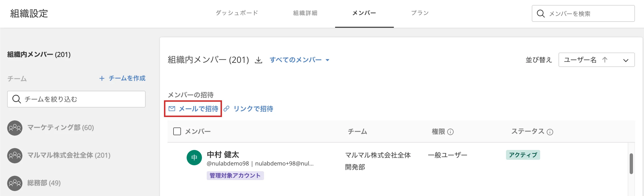Viewport: 644px width, 196px height.
Task: Click the info icon next to ステータス
Action: 550,132
